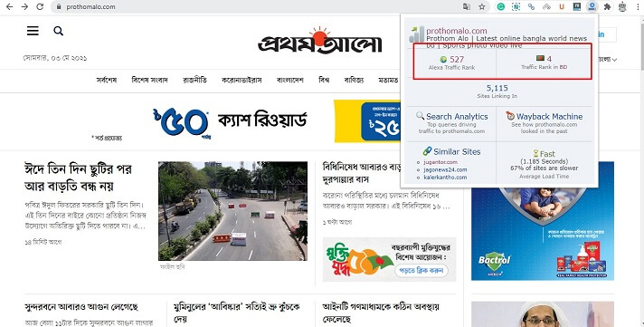
Task: Open the করোনাভাইরাস section
Action: tap(241, 80)
